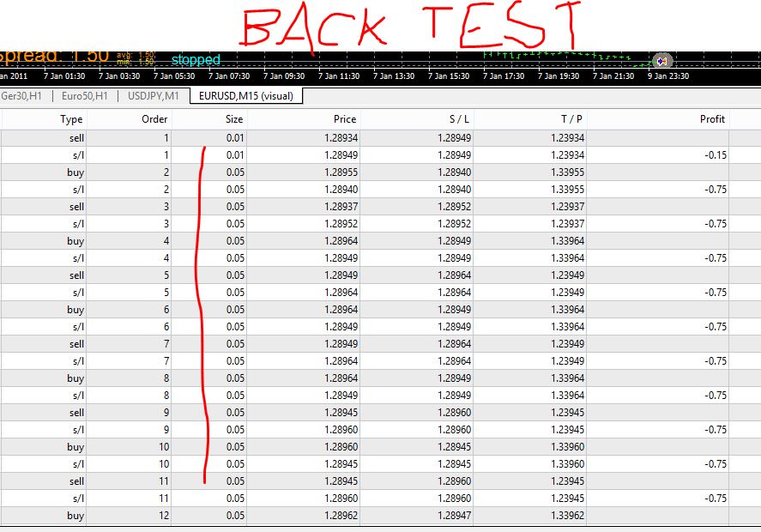Select the s/l row for order 8
Image resolution: width=761 pixels, height=532 pixels.
(x=381, y=396)
